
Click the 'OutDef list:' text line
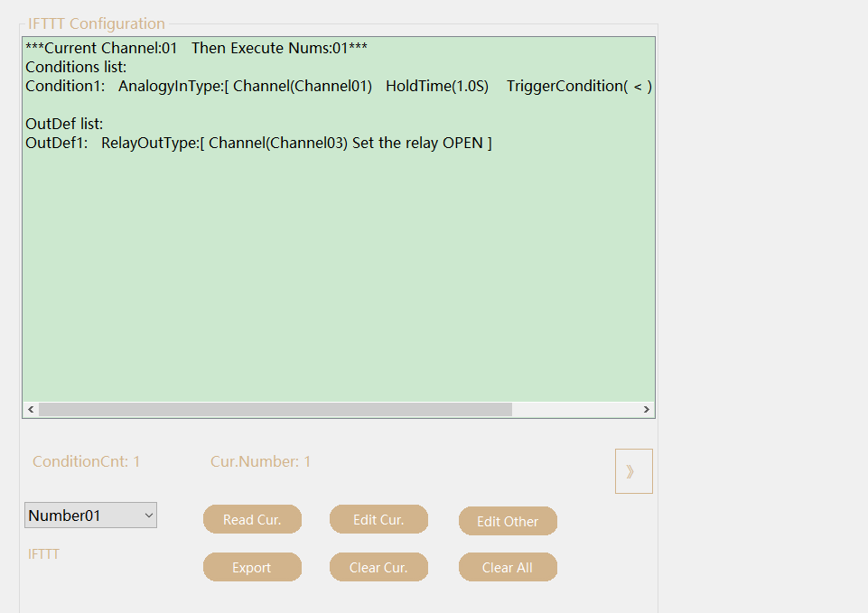tap(64, 124)
